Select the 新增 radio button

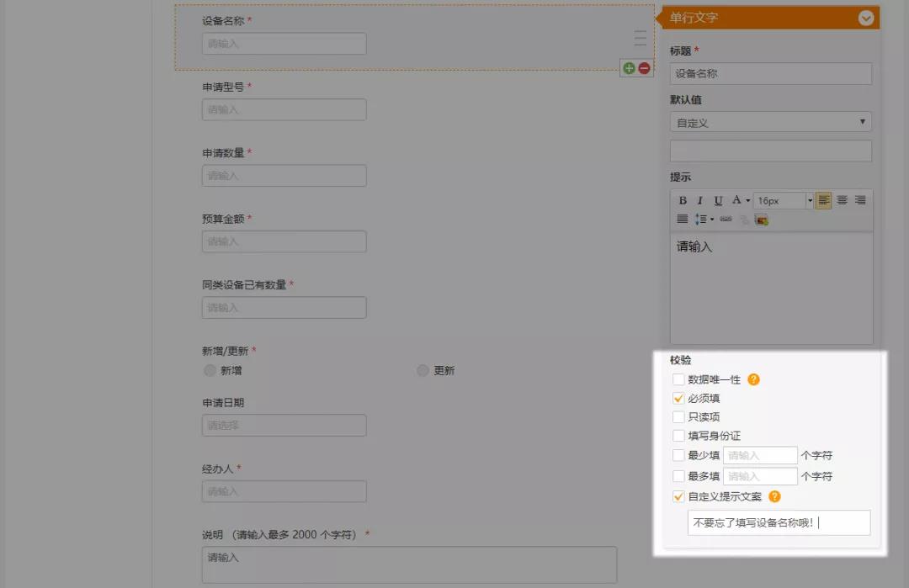click(x=210, y=371)
